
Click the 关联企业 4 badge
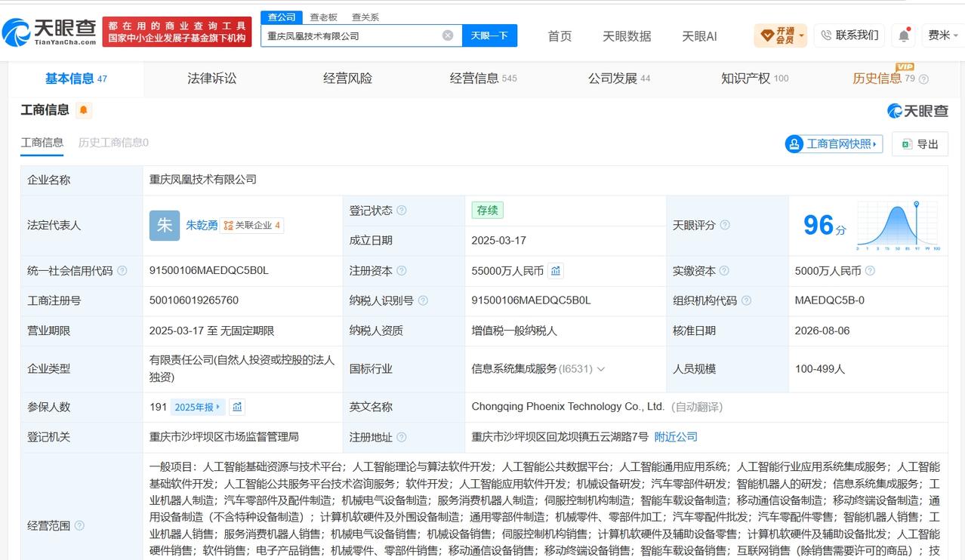pyautogui.click(x=251, y=225)
